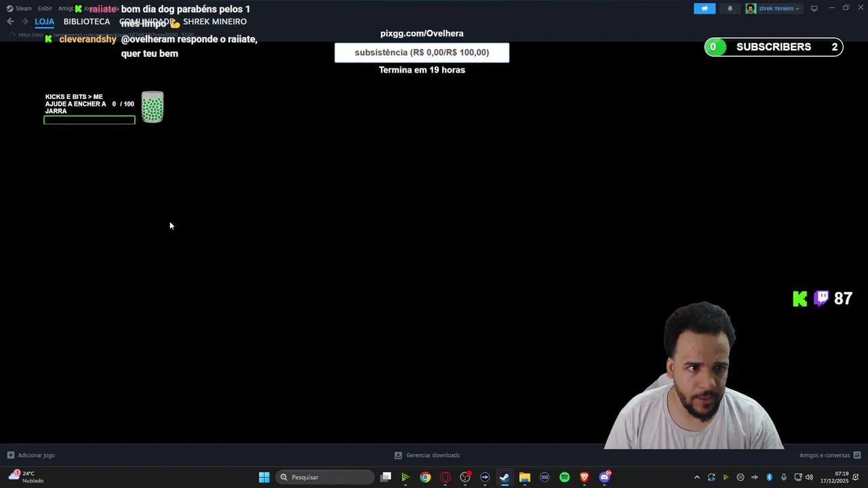Open the volume speaker tray icon
This screenshot has height=488, width=868.
(x=810, y=477)
